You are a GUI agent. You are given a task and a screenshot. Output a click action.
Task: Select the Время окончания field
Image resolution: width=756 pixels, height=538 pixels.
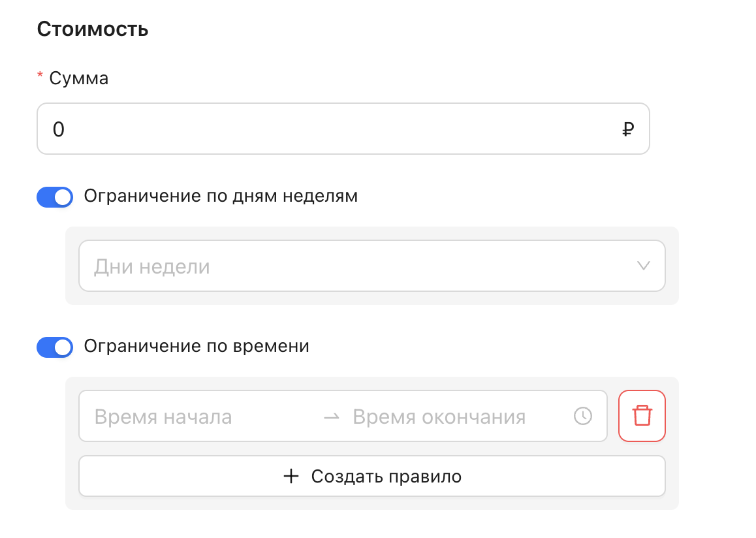click(x=444, y=417)
